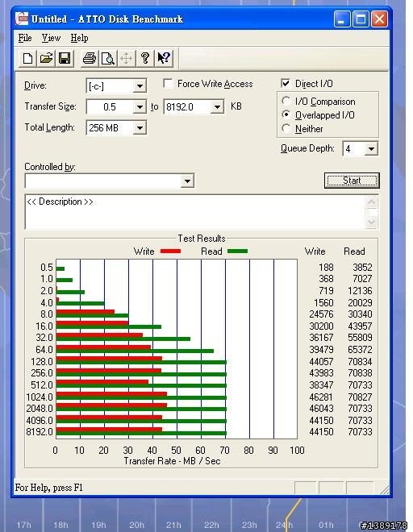Image resolution: width=413 pixels, height=532 pixels.
Task: Click the four-arrow move toolbar icon
Action: [x=127, y=58]
